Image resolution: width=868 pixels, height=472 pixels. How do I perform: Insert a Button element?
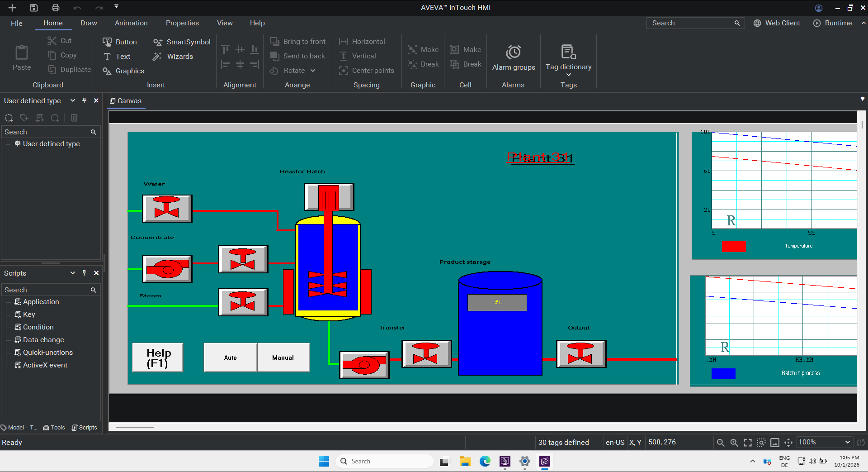(x=120, y=42)
